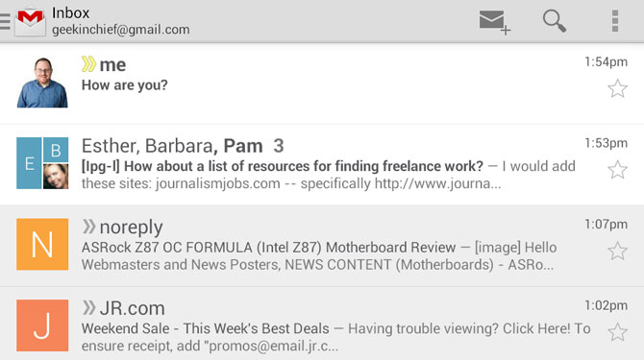Tap the compose new email icon
Image resolution: width=644 pixels, height=360 pixels.
pos(495,22)
